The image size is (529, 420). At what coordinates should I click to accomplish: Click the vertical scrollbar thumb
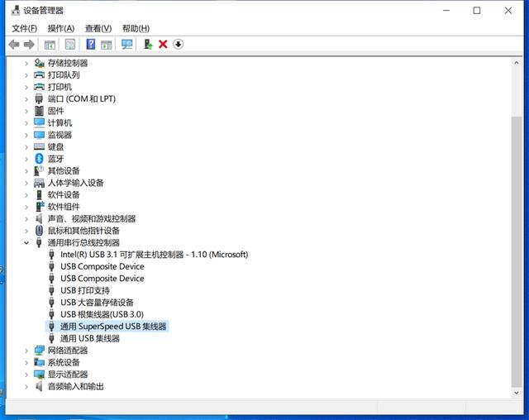516,251
